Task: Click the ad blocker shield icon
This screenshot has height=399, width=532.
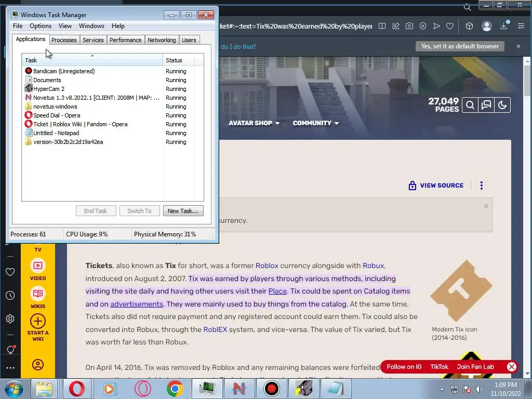Action: (423, 26)
